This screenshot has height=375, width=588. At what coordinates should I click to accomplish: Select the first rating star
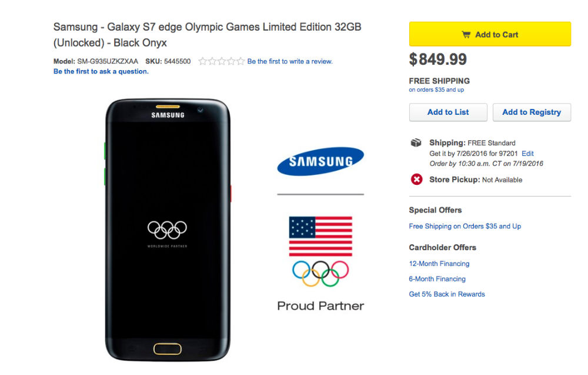tap(203, 61)
